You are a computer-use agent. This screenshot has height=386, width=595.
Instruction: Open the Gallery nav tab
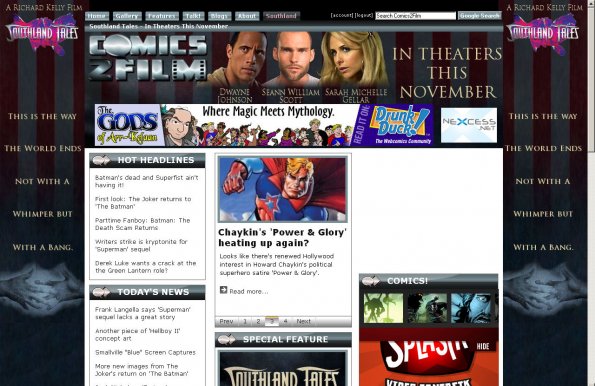coord(127,16)
